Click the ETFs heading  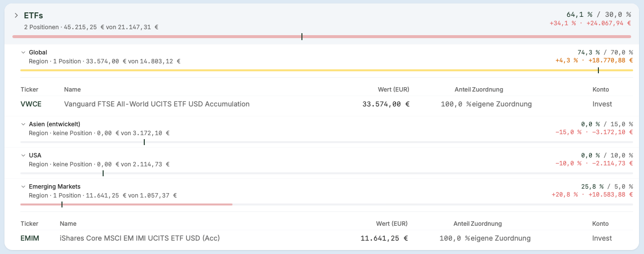click(33, 15)
